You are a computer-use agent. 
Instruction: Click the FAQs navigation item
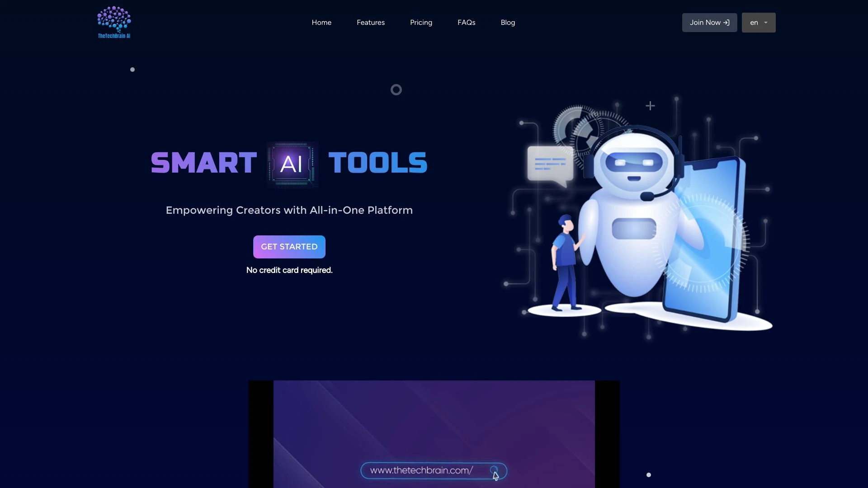pos(466,23)
